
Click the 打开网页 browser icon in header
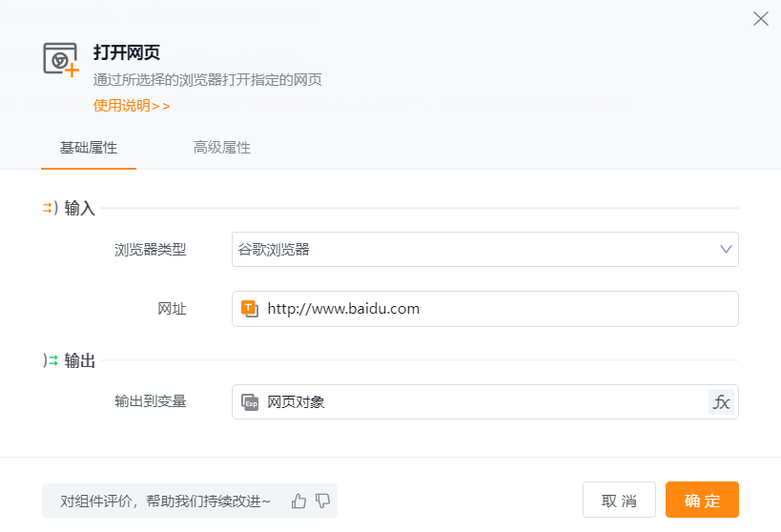(60, 59)
